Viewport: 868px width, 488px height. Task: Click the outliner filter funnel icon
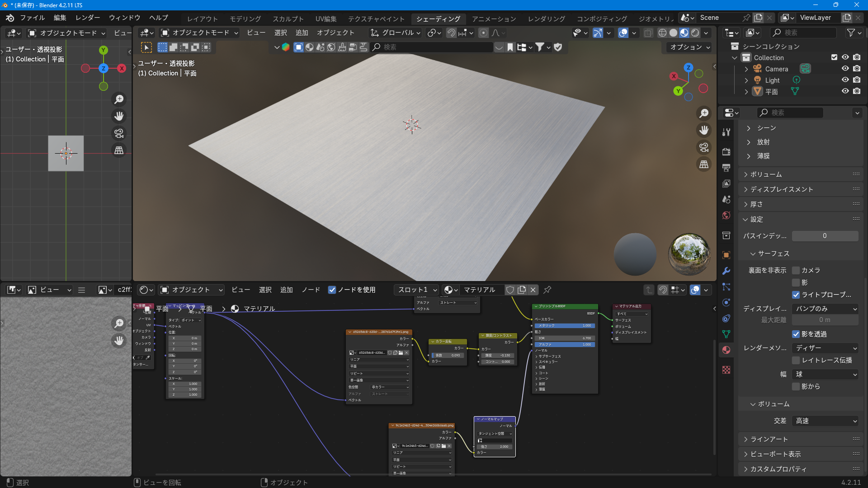[x=851, y=33]
